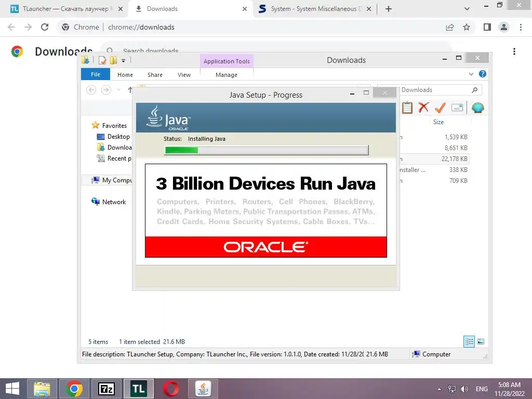Click the red X Delete toolbar icon
The height and width of the screenshot is (399, 532).
[x=423, y=108]
